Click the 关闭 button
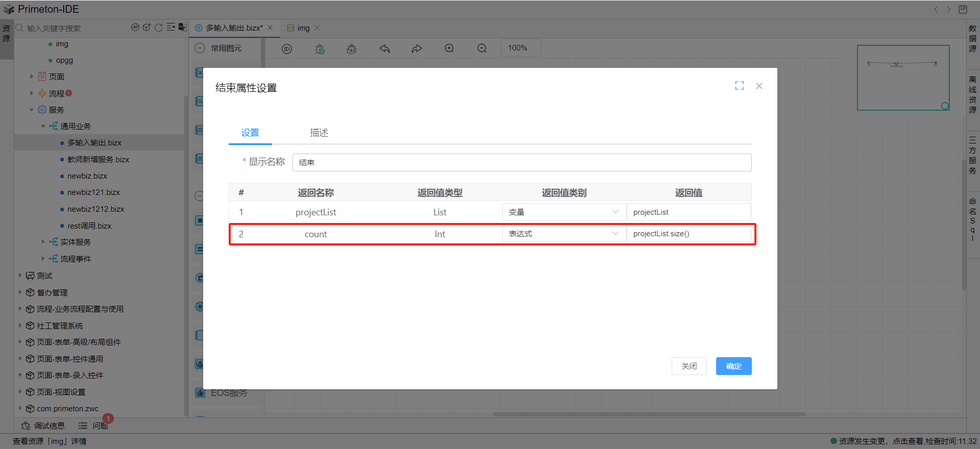The image size is (980, 449). point(689,366)
